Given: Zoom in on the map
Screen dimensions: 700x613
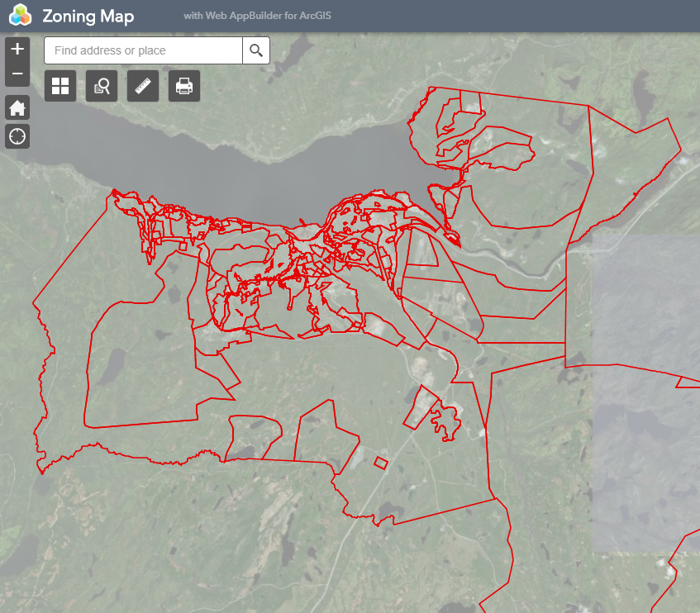Looking at the screenshot, I should (17, 49).
